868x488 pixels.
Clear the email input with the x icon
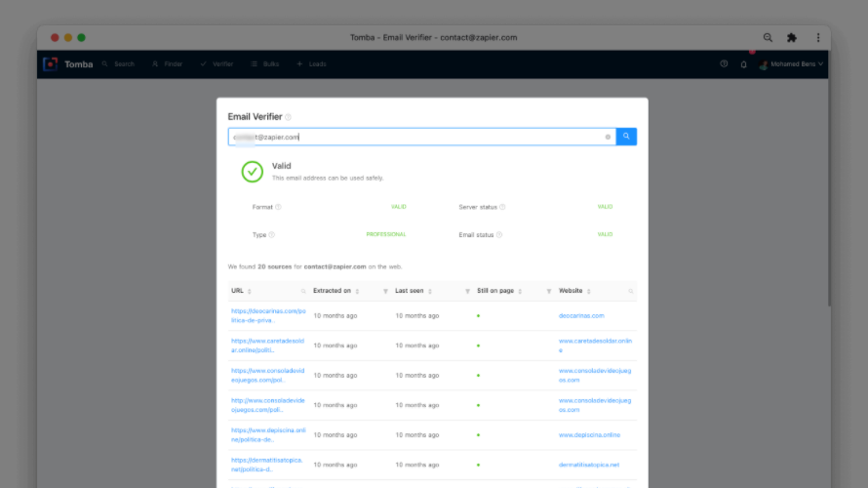coord(608,137)
